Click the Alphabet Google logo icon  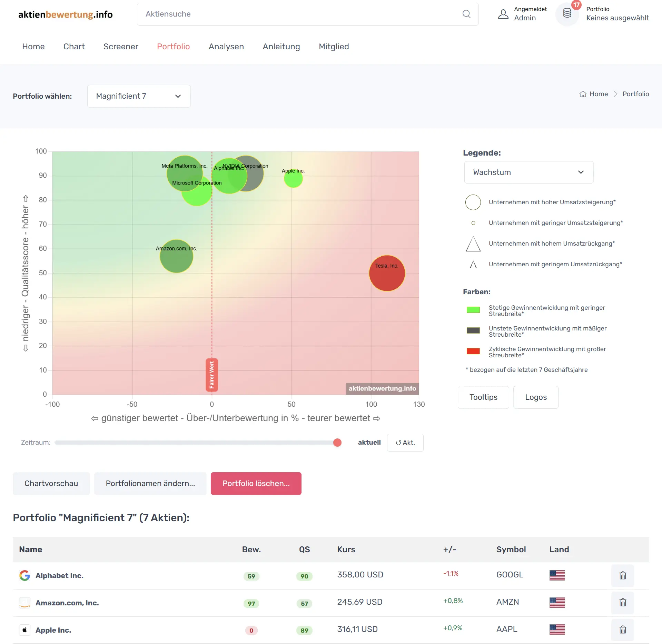24,575
